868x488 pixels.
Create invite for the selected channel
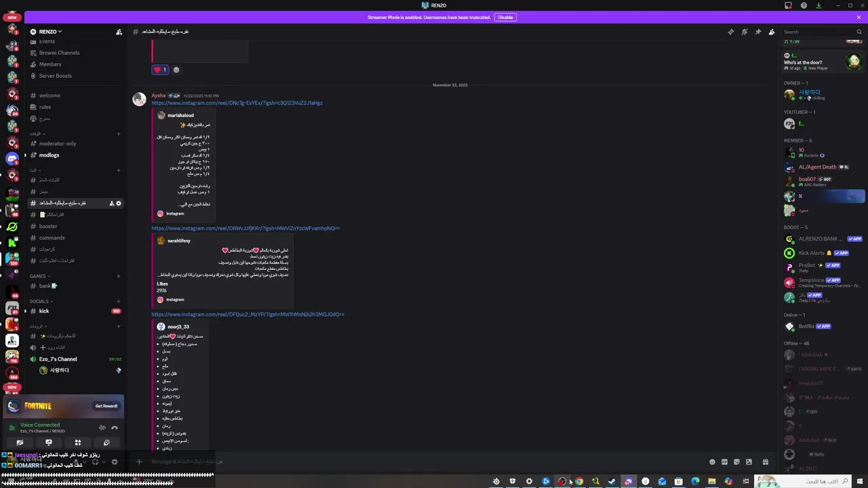(112, 203)
